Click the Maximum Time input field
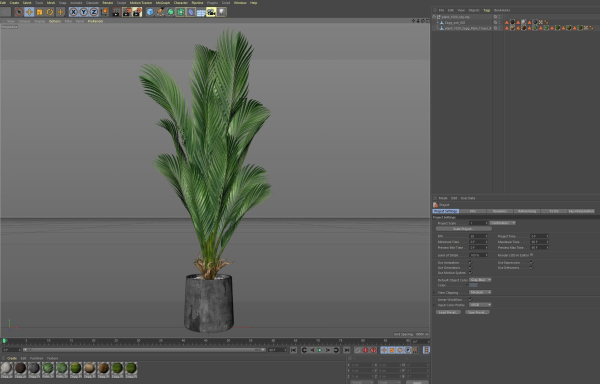 click(540, 242)
